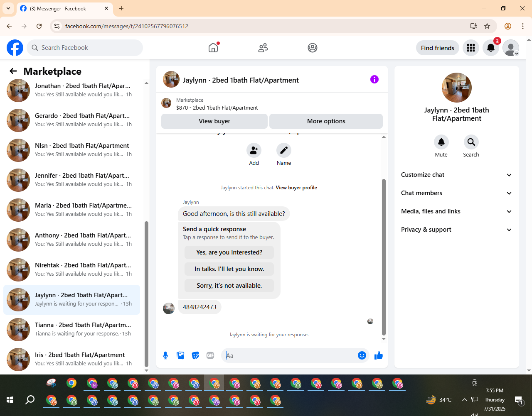Click More options button
Viewport: 532px width, 416px height.
(326, 121)
